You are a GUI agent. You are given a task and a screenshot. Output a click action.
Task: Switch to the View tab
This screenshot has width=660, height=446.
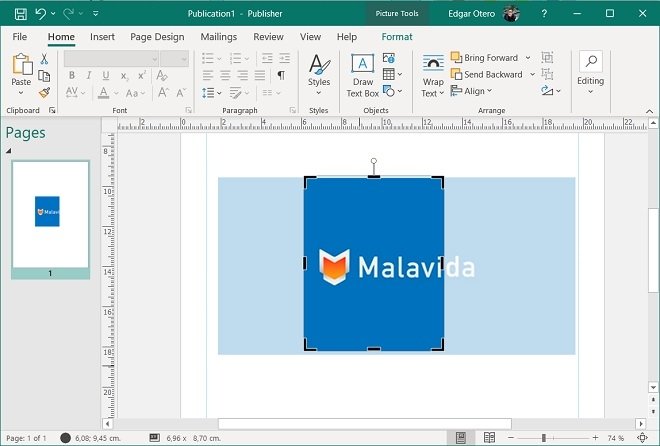point(310,37)
